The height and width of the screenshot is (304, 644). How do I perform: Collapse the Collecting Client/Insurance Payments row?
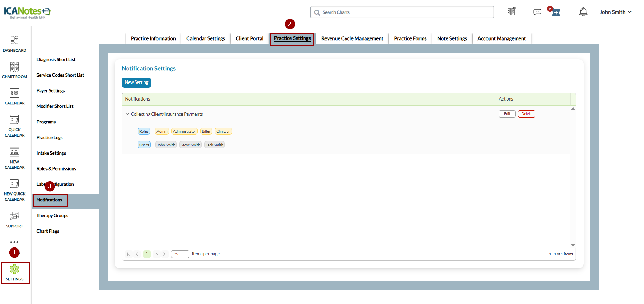(127, 114)
